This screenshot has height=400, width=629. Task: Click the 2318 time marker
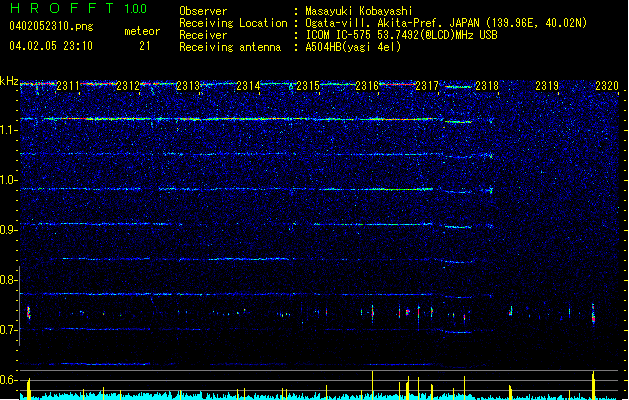tap(487, 86)
